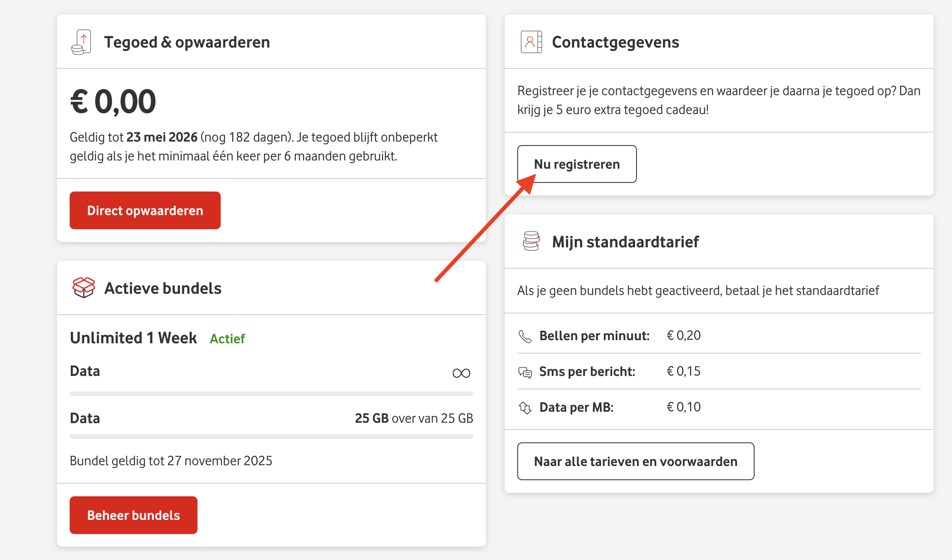Image resolution: width=952 pixels, height=560 pixels.
Task: Click the red box icon beside Actieve bundels
Action: point(84,287)
